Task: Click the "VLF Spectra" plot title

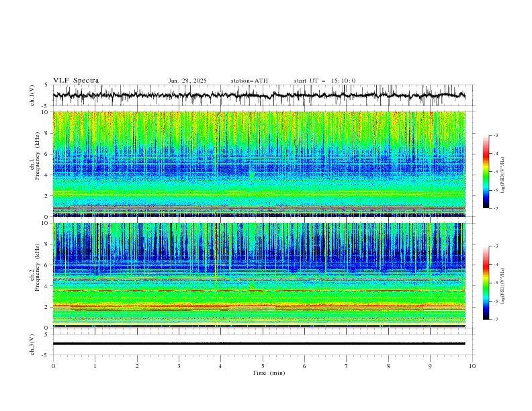Action: [x=76, y=81]
